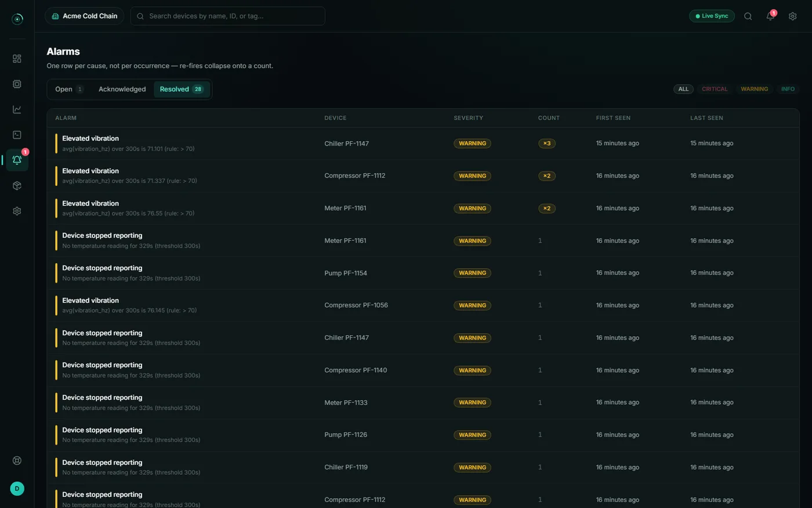Image resolution: width=812 pixels, height=508 pixels.
Task: Click the magnifier search icon in top bar
Action: point(748,16)
